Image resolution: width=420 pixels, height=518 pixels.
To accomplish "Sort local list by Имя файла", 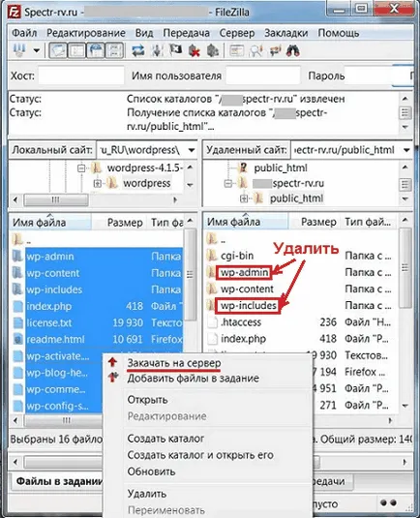I will (x=50, y=223).
